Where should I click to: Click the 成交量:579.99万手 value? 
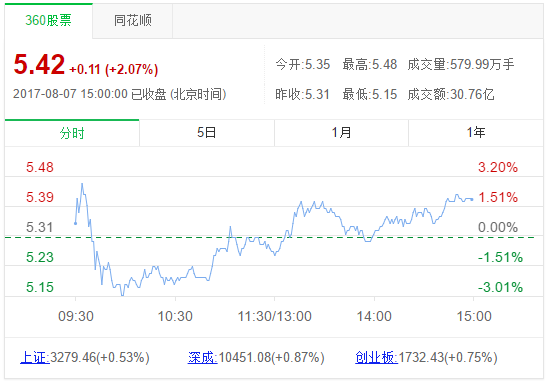coord(461,65)
